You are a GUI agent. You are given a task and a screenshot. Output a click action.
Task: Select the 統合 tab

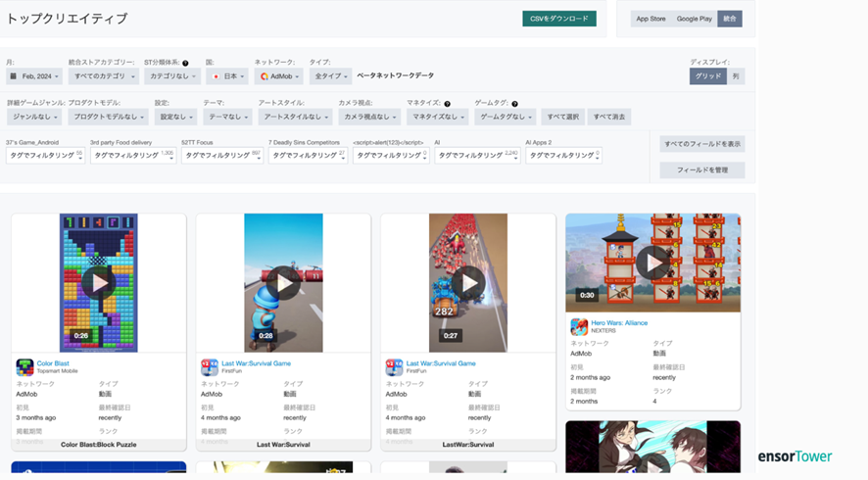click(x=729, y=19)
